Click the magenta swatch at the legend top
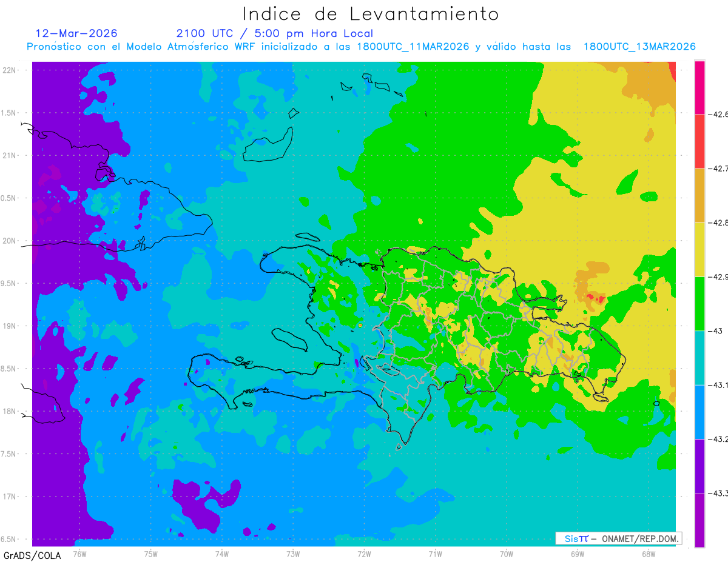The width and height of the screenshot is (728, 562). [699, 87]
